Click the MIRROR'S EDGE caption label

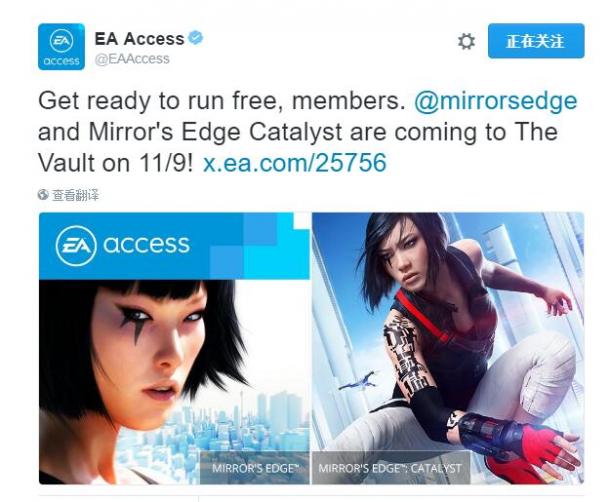[x=255, y=468]
